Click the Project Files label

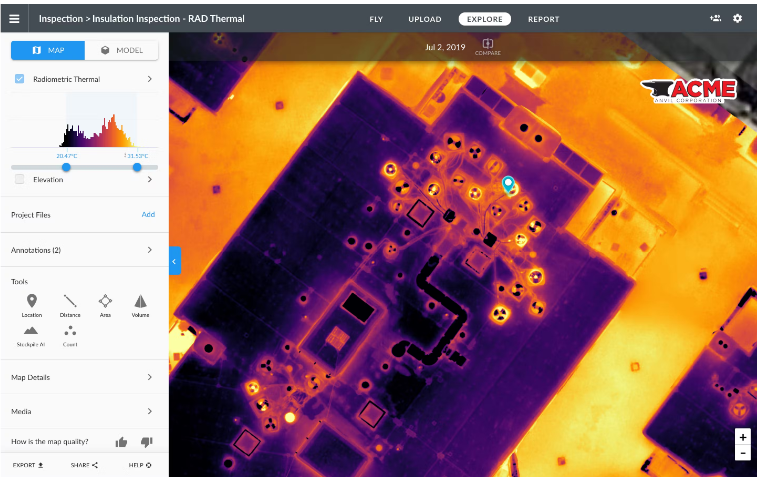coord(31,215)
